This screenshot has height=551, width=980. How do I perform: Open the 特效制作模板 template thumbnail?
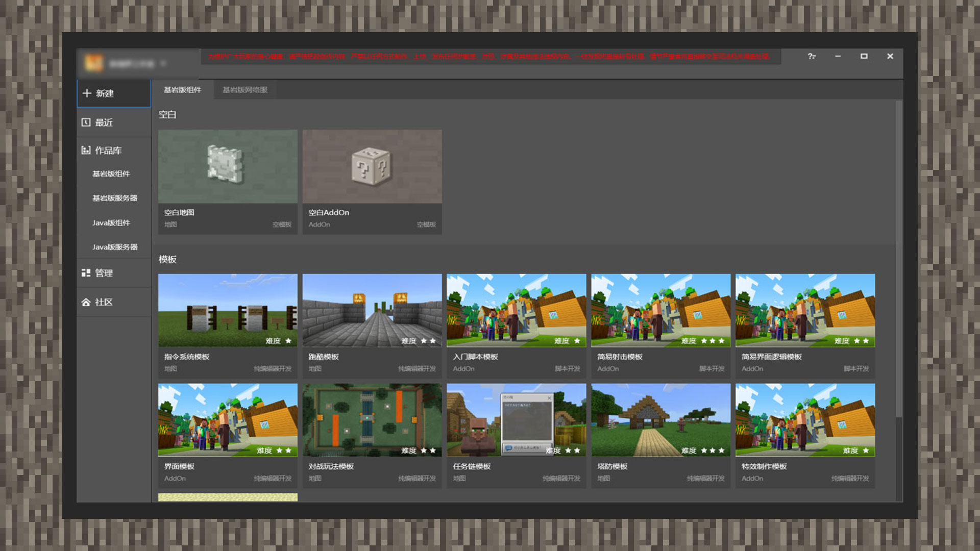[805, 420]
